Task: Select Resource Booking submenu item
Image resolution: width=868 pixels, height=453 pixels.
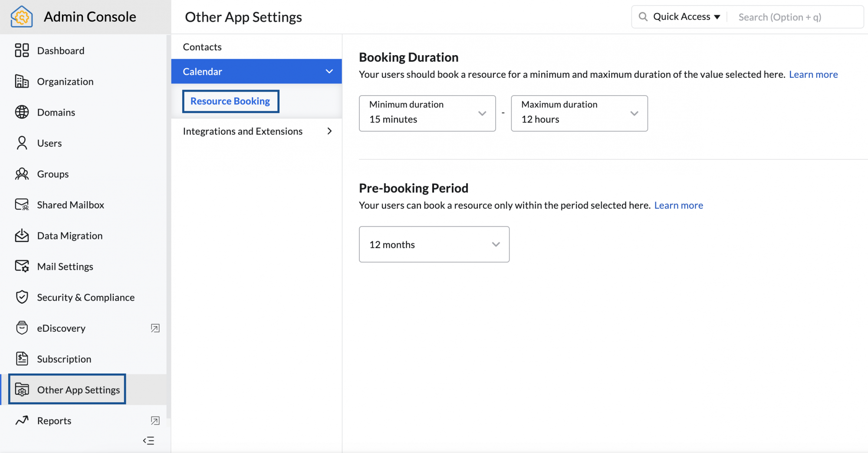Action: click(230, 101)
